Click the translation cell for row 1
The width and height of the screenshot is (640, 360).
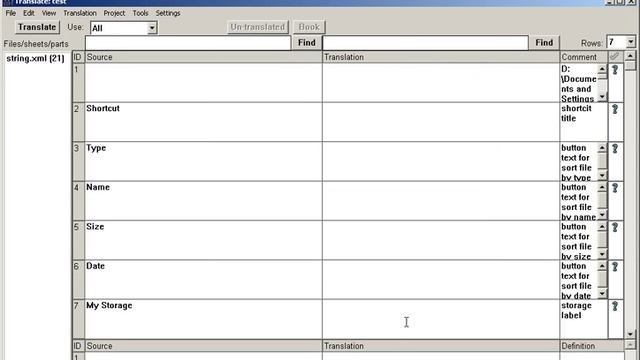[441, 82]
